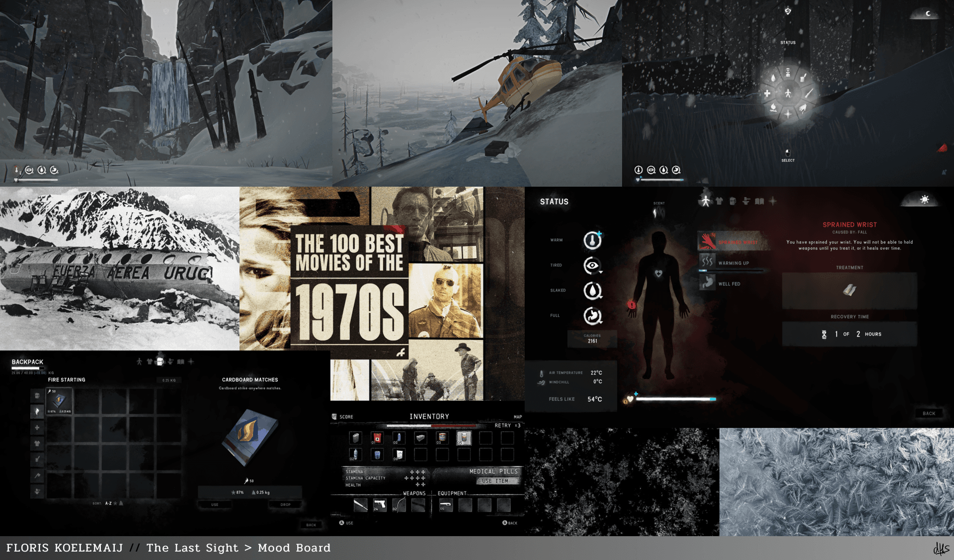The height and width of the screenshot is (560, 954).
Task: Open the Journal book tab in the Status screen
Action: (x=759, y=201)
